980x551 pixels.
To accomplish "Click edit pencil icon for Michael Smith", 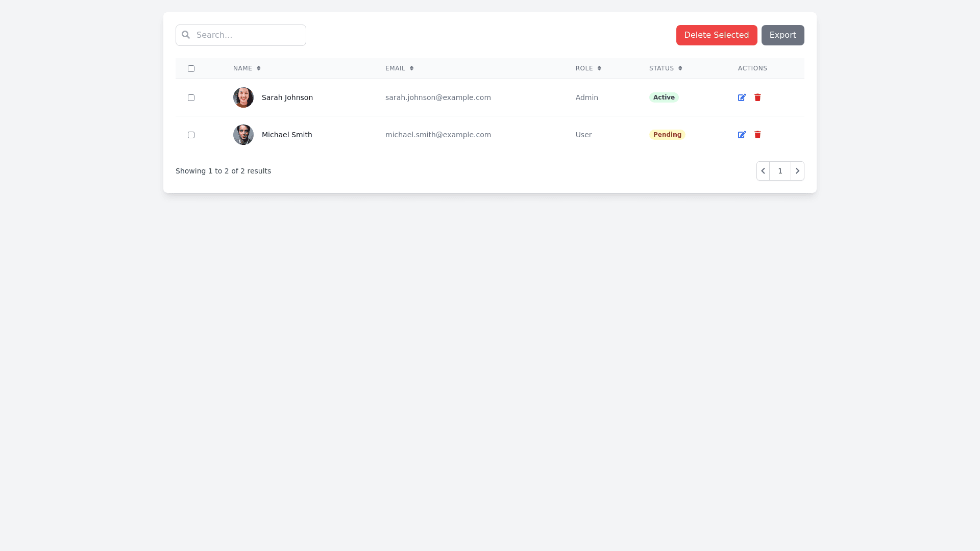I will pos(742,135).
